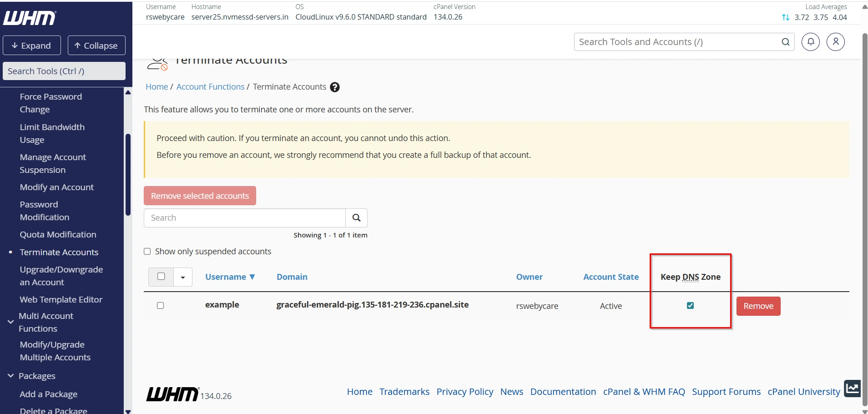Check the select-all accounts checkbox

pos(161,277)
